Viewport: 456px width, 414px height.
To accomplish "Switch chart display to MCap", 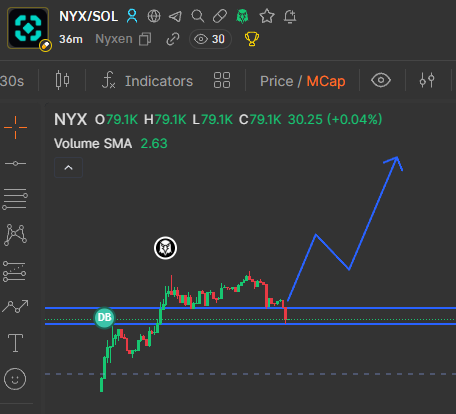I will [326, 81].
